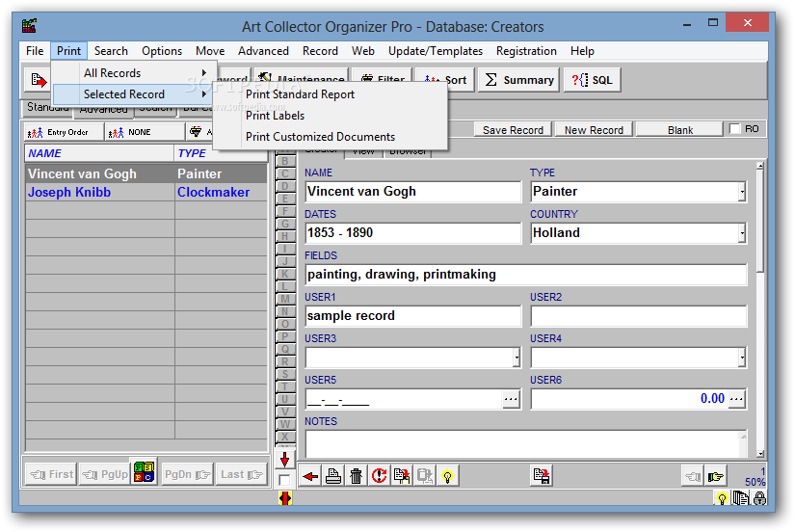795x532 pixels.
Task: Click the PgDn navigation button
Action: tap(187, 475)
